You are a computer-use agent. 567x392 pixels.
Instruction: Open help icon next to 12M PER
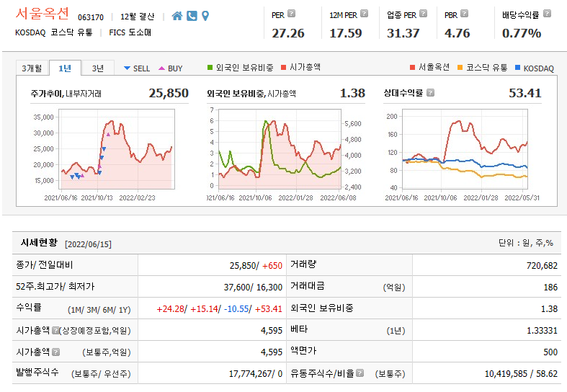pyautogui.click(x=365, y=14)
